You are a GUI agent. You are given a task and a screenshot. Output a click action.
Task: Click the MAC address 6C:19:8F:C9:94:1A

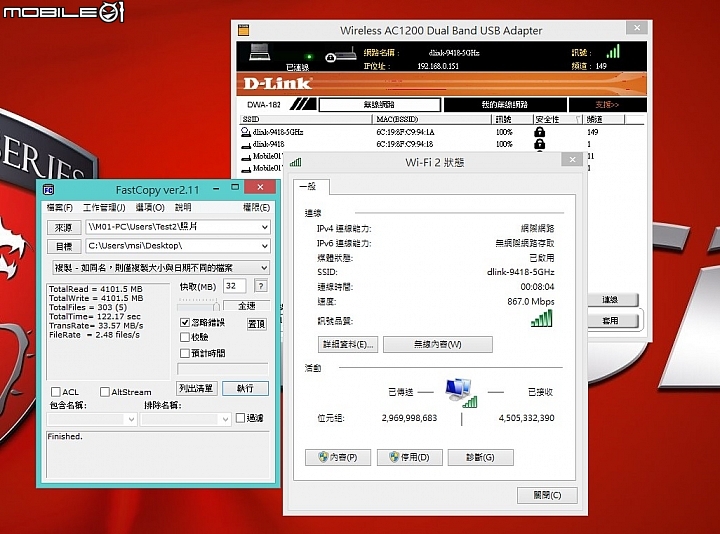tap(405, 132)
